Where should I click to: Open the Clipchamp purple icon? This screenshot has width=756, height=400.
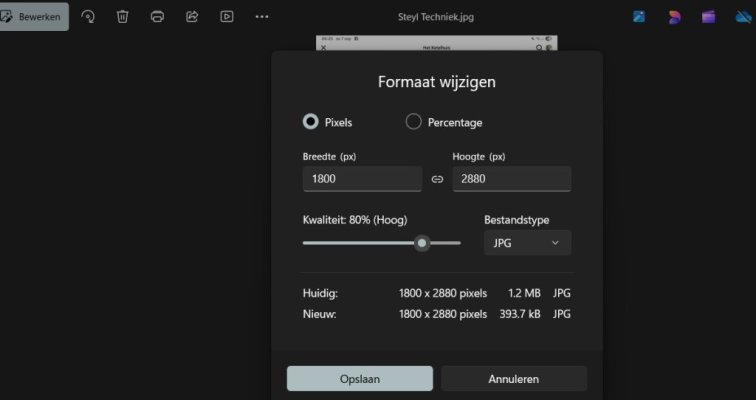point(708,17)
